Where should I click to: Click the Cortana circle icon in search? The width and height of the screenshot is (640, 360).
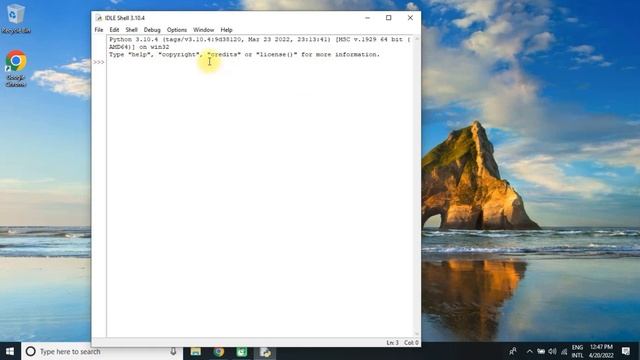(30, 351)
